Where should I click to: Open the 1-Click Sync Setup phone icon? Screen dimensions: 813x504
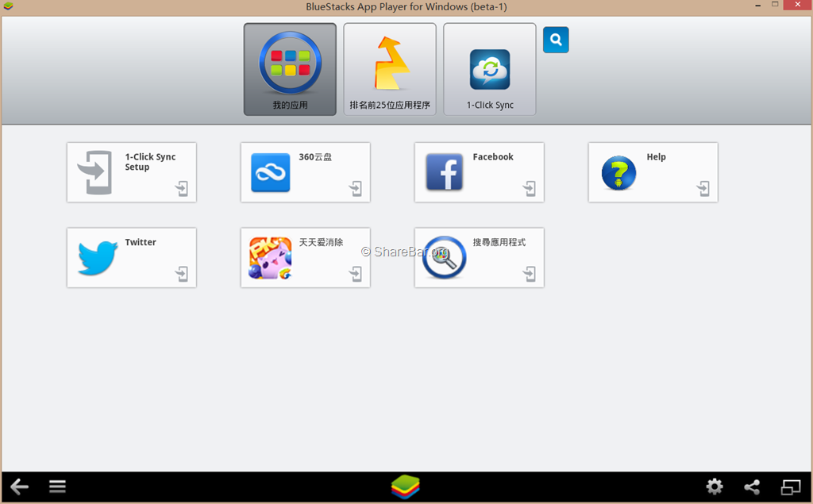tap(95, 172)
